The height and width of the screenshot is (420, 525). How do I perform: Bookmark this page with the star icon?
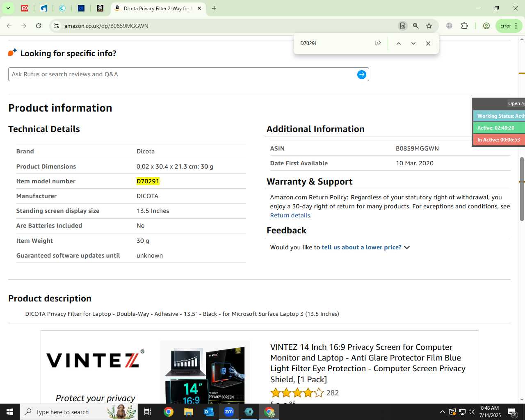(x=429, y=26)
